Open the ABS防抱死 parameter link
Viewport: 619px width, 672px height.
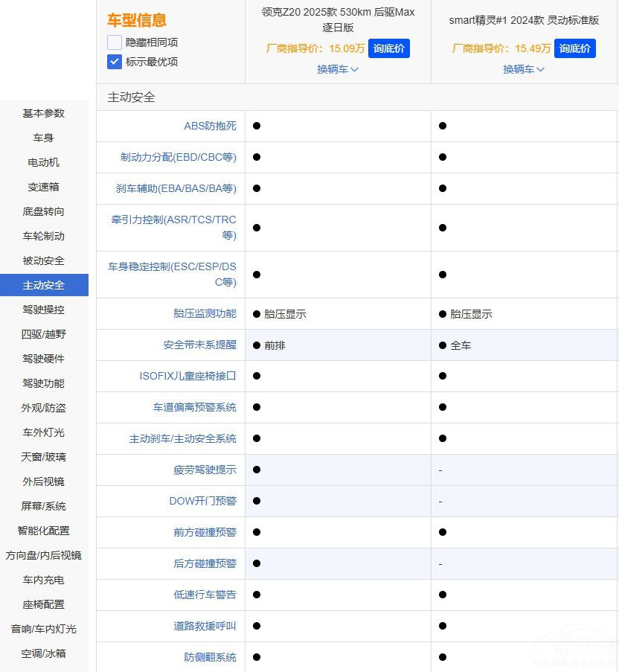coord(210,126)
